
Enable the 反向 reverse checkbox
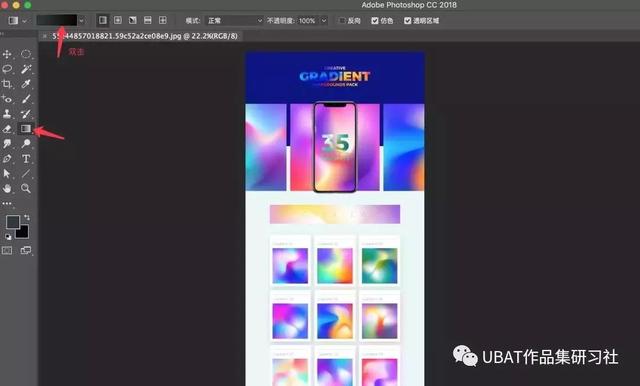pos(342,20)
